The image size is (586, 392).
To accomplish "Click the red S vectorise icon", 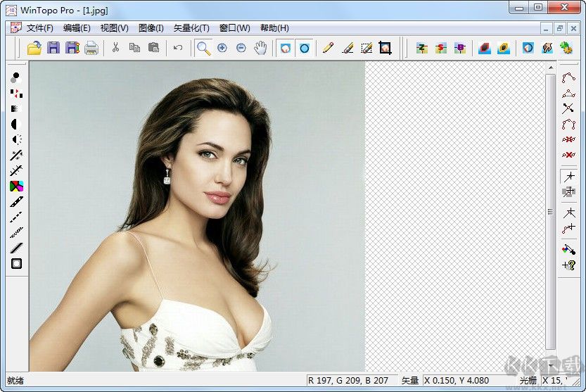I will click(441, 48).
